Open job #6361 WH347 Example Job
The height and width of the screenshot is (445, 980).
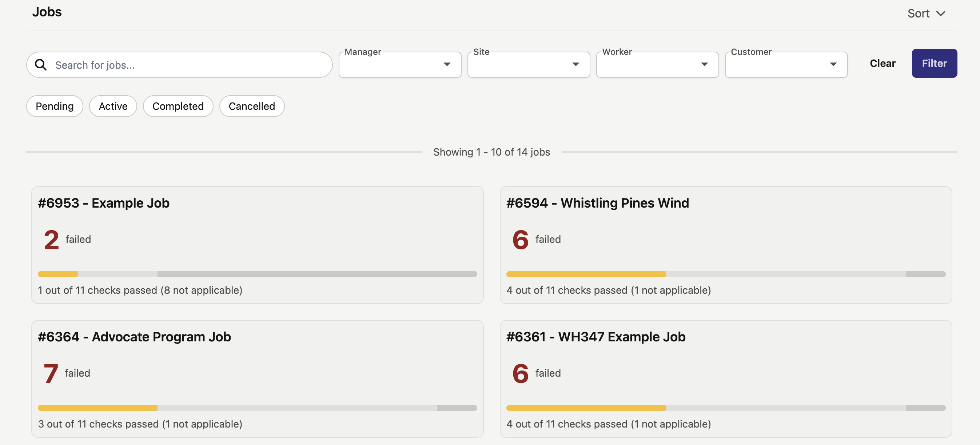point(596,337)
